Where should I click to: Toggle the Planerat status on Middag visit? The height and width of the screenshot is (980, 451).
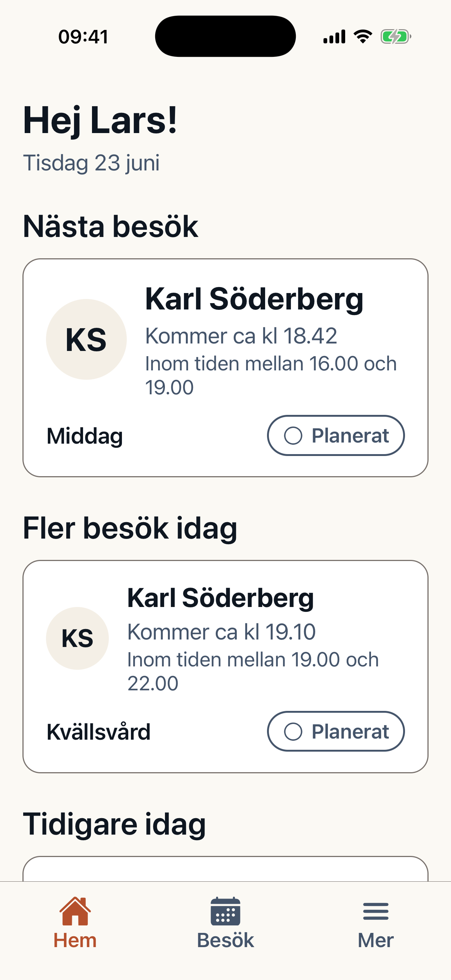(x=336, y=435)
